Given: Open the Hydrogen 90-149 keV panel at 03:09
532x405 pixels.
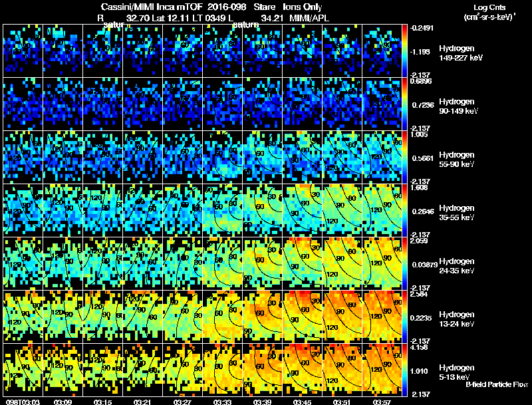Looking at the screenshot, I should tap(63, 104).
